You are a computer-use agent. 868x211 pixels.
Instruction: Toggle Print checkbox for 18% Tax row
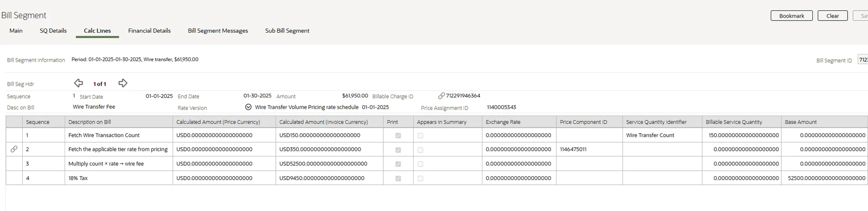[x=398, y=178]
